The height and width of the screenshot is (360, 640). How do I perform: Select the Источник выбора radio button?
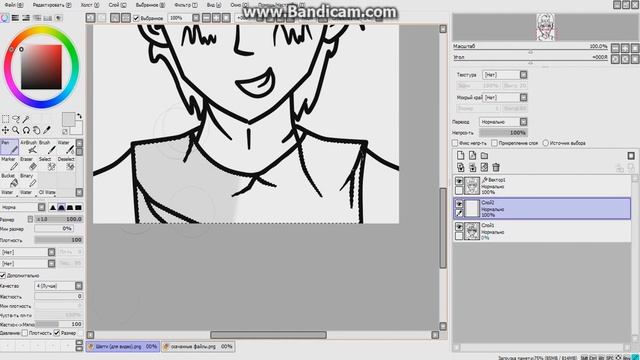pos(545,143)
